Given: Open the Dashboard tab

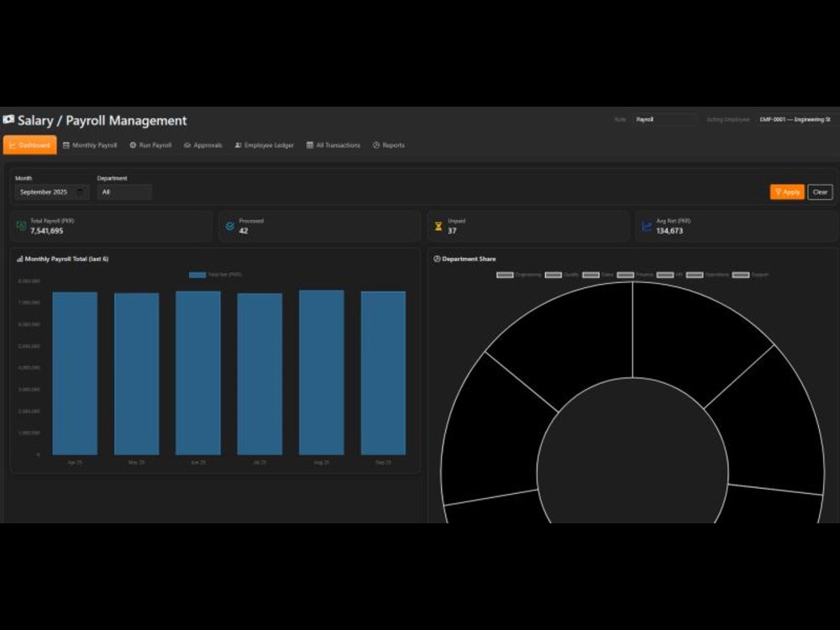Looking at the screenshot, I should pyautogui.click(x=29, y=145).
